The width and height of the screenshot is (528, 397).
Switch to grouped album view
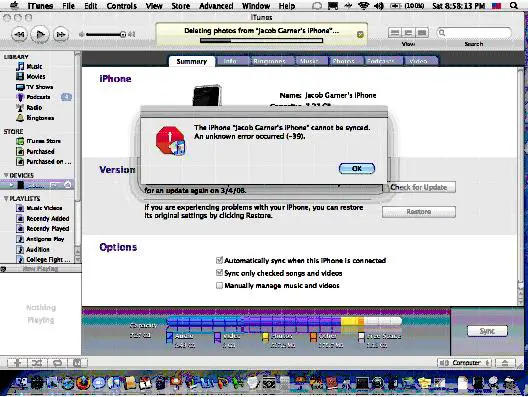(408, 33)
